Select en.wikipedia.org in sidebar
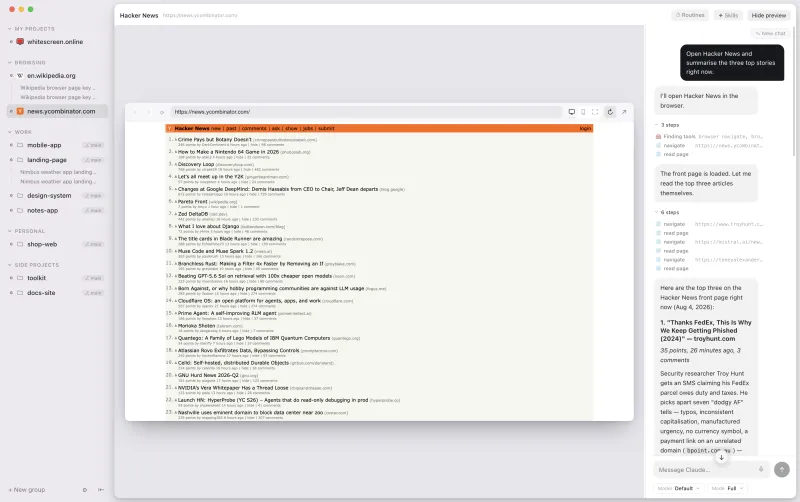Screen dimensions: 800x502 pyautogui.click(x=51, y=76)
